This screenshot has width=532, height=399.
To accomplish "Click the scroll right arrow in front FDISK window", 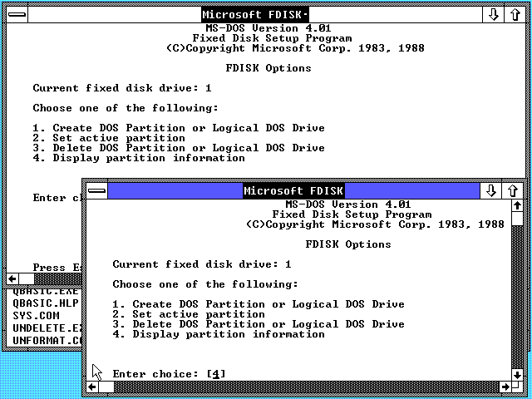I will [x=505, y=387].
